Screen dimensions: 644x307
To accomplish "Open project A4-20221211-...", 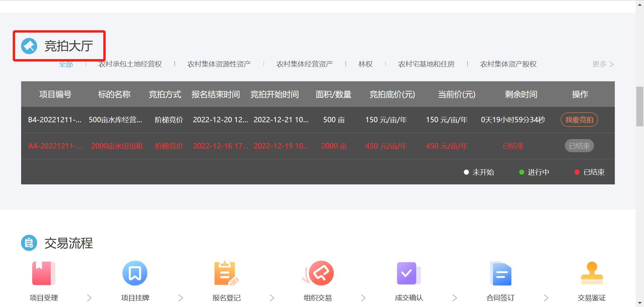I will click(x=55, y=146).
